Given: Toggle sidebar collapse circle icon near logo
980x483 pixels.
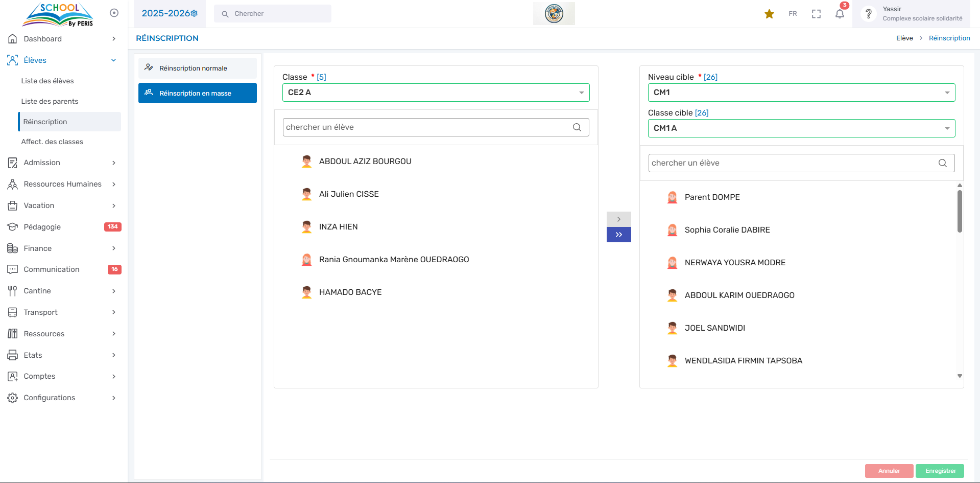Looking at the screenshot, I should tap(114, 13).
